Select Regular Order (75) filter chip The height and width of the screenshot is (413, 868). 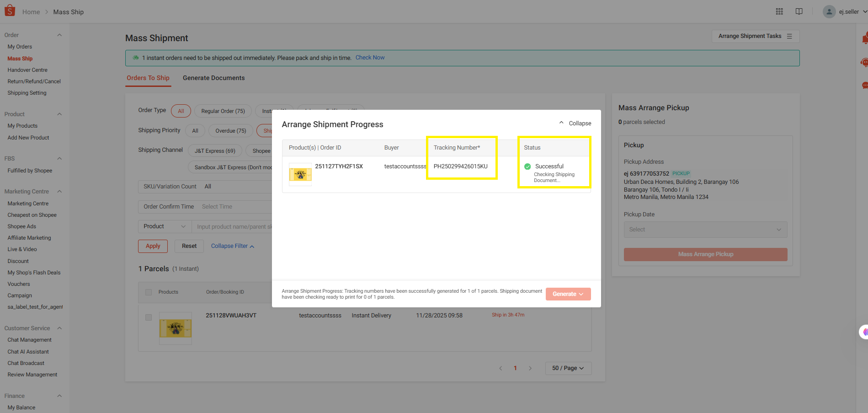pos(223,111)
